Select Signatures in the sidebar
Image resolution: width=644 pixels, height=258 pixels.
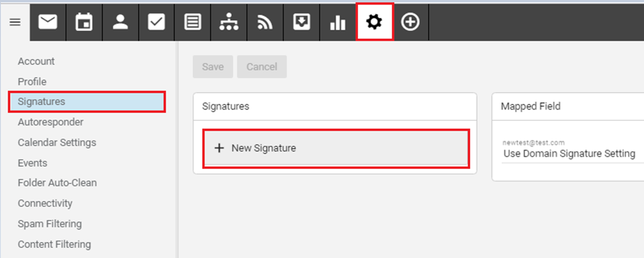coord(87,102)
